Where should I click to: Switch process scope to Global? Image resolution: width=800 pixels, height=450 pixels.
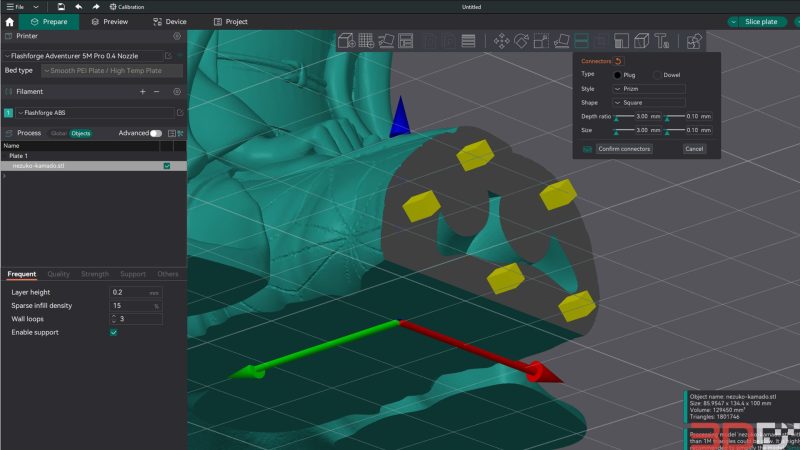[59, 133]
